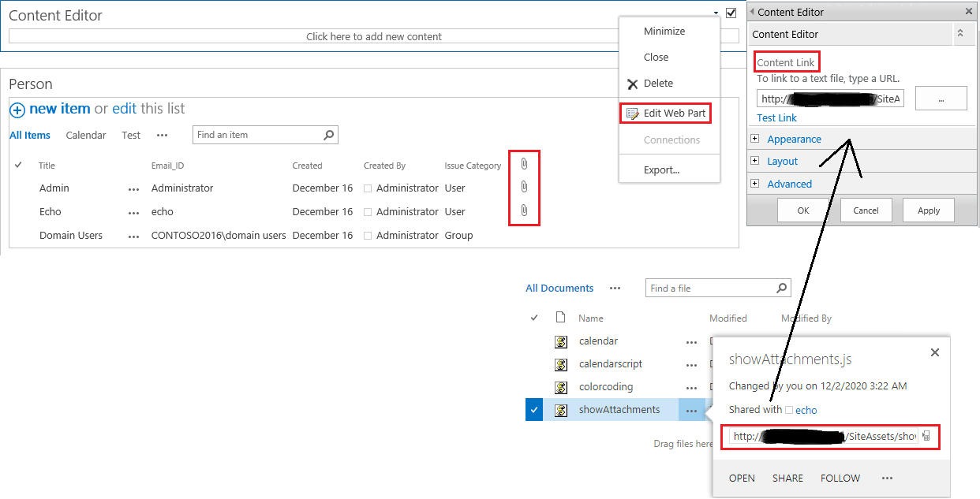Click the colorcoding file icon
The height and width of the screenshot is (499, 980).
[x=560, y=386]
